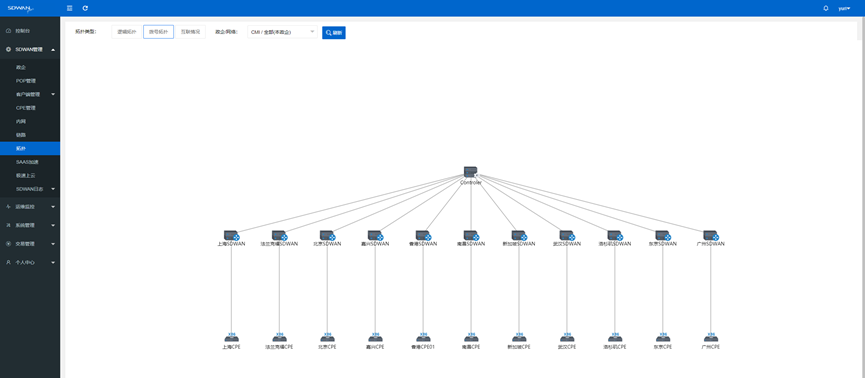Image resolution: width=865 pixels, height=378 pixels.
Task: Click the 嘉兴CPE device icon
Action: pyautogui.click(x=375, y=338)
